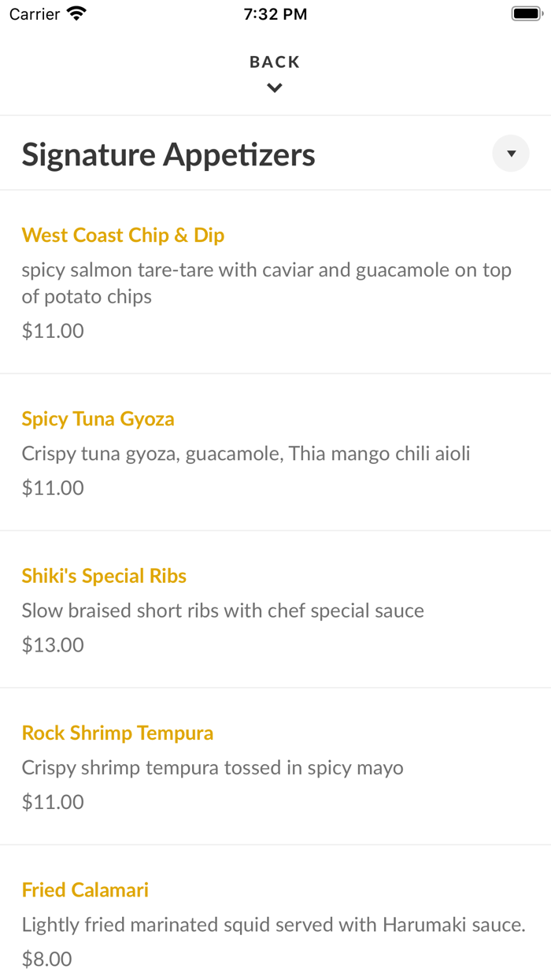The image size is (551, 980).
Task: Click the downward chevron below BACK
Action: (274, 87)
